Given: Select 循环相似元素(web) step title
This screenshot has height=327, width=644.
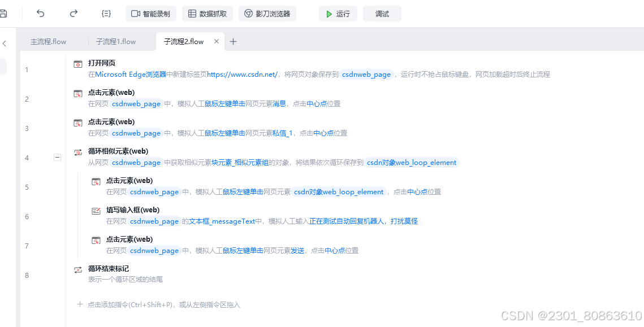Looking at the screenshot, I should pyautogui.click(x=118, y=151).
